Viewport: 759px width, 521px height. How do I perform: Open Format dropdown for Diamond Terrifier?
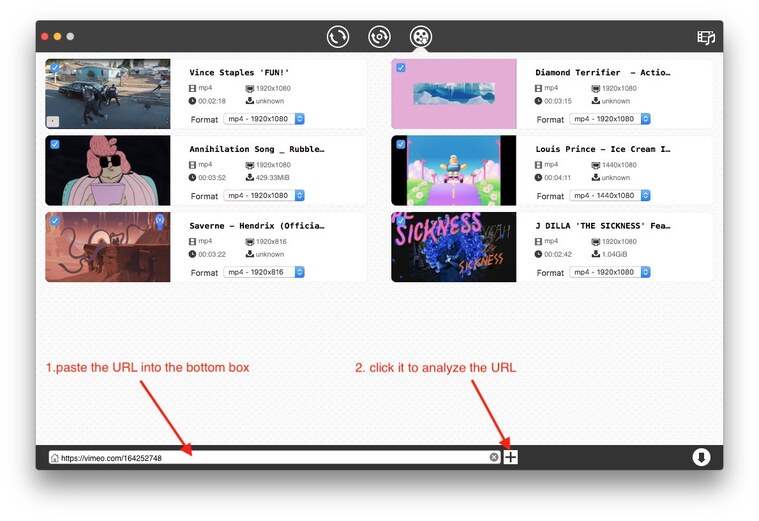point(610,119)
